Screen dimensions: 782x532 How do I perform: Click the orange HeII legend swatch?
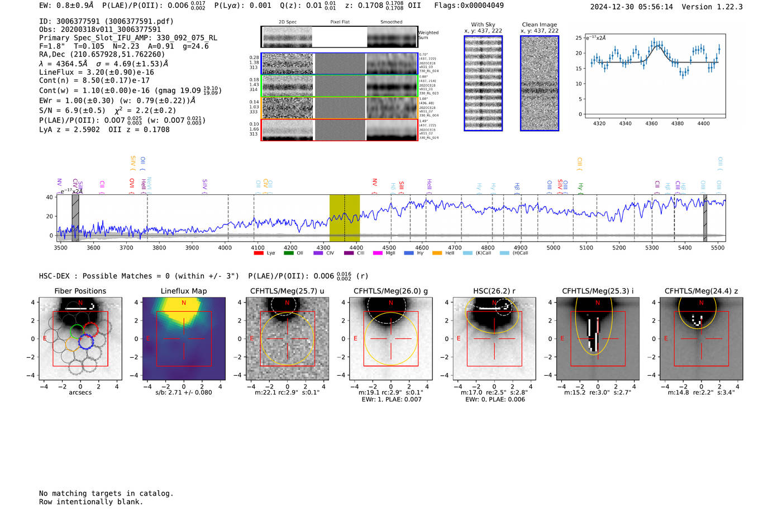(x=437, y=253)
